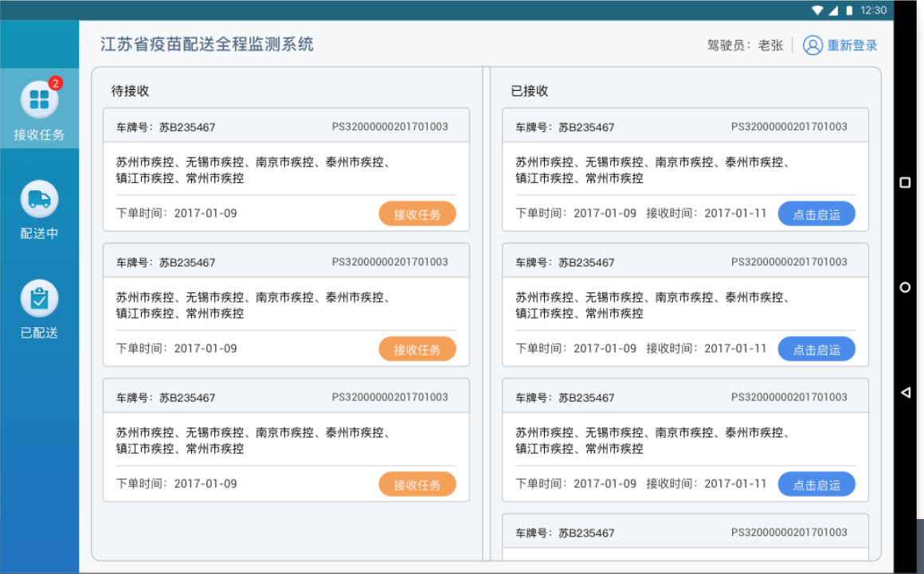Click license plate in fourth received card
Viewport: 924px width, 574px height.
pyautogui.click(x=565, y=533)
